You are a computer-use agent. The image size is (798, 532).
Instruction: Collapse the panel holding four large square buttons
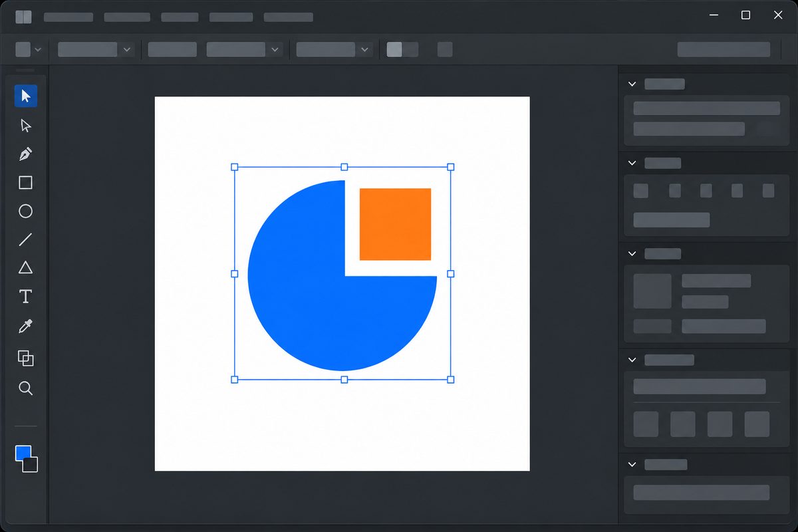632,360
